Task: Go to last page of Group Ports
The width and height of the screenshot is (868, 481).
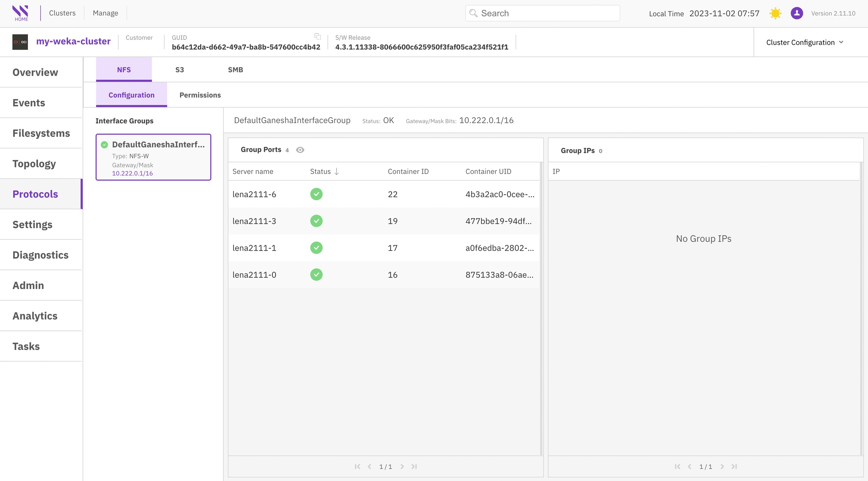Action: (x=414, y=467)
